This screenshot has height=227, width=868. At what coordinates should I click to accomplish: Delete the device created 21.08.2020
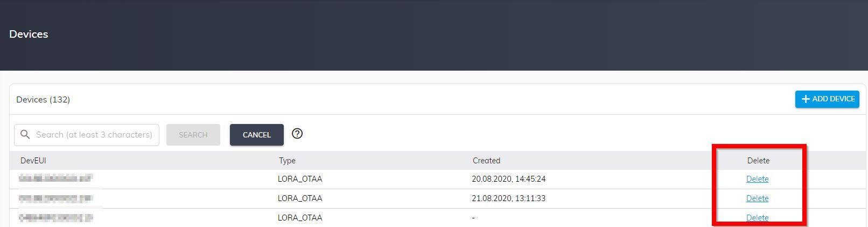[757, 198]
